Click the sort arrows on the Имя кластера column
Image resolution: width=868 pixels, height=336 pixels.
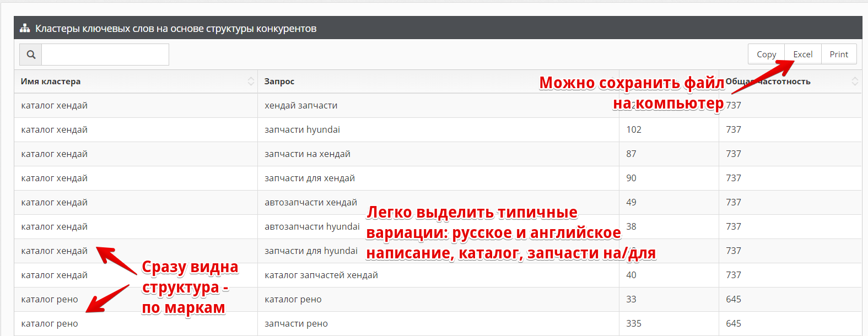pyautogui.click(x=251, y=82)
